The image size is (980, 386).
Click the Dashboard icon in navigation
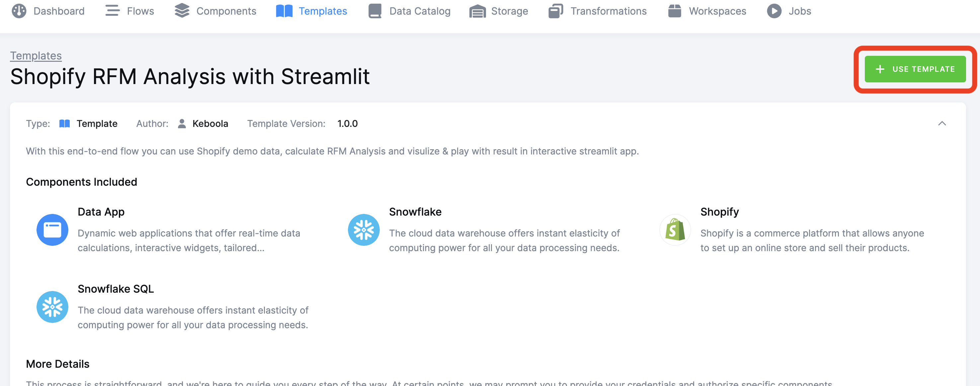coord(19,11)
